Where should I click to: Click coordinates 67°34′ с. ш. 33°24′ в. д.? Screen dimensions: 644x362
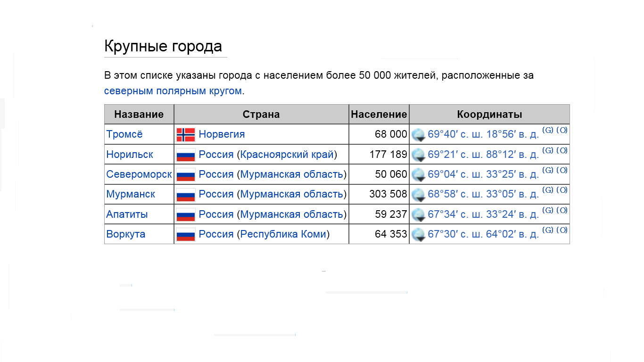pos(483,214)
